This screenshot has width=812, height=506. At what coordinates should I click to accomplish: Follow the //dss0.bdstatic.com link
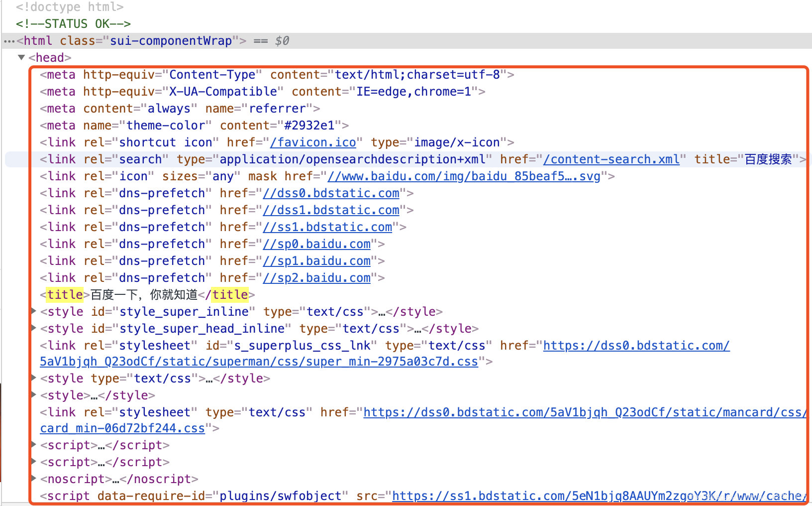click(x=331, y=193)
